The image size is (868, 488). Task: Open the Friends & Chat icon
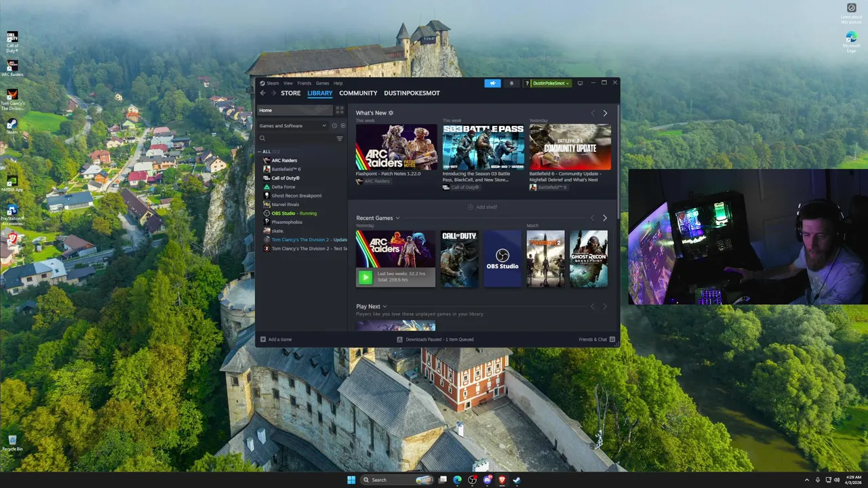[612, 340]
